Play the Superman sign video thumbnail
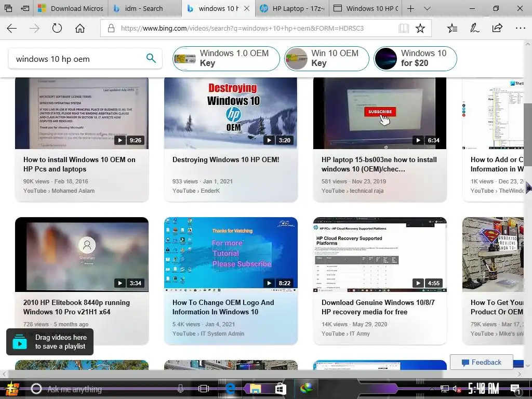This screenshot has height=399, width=532. click(493, 255)
